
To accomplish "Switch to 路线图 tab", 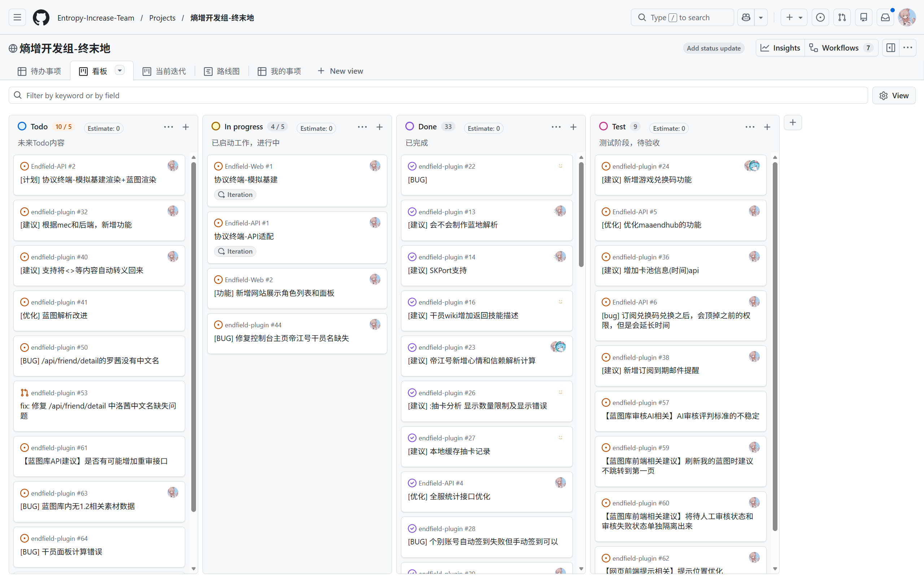I will [x=222, y=71].
